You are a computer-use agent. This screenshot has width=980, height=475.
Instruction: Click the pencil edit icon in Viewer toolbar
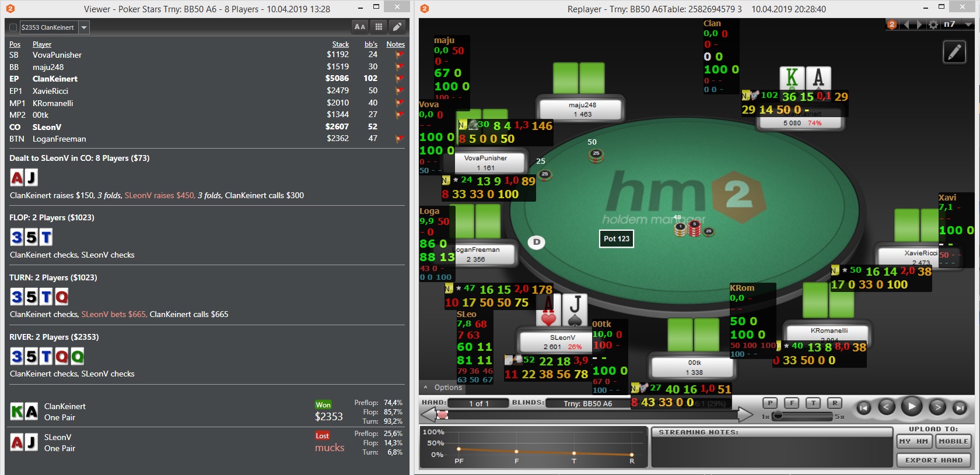point(397,27)
